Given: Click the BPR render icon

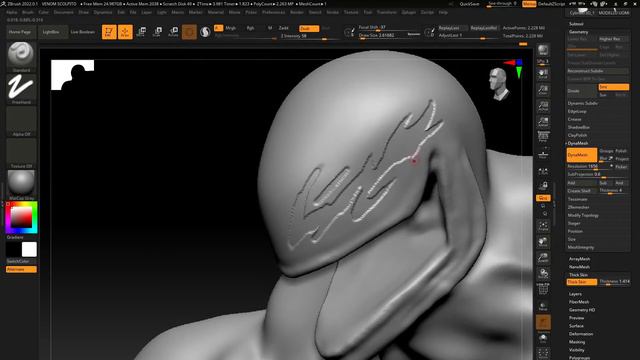Looking at the screenshot, I should [x=543, y=50].
